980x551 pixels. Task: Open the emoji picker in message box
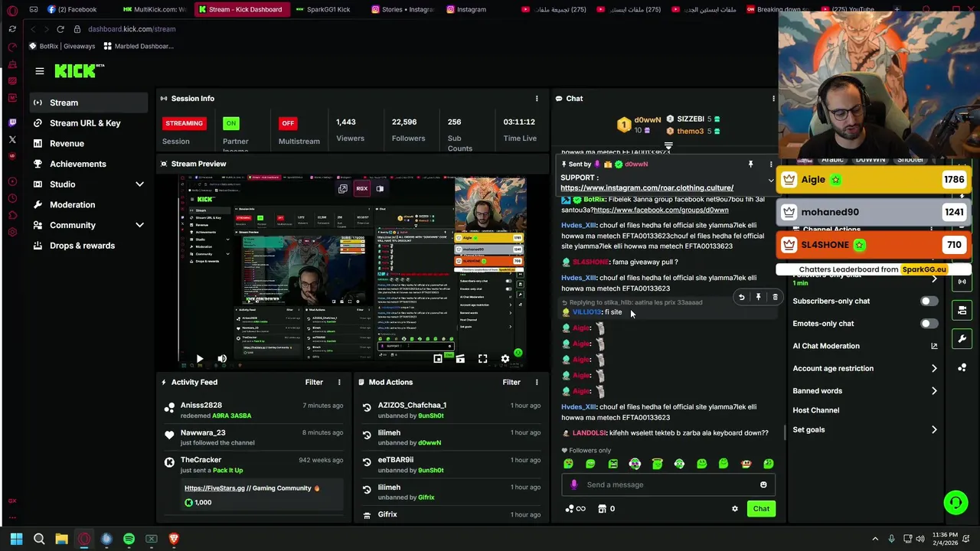coord(763,484)
